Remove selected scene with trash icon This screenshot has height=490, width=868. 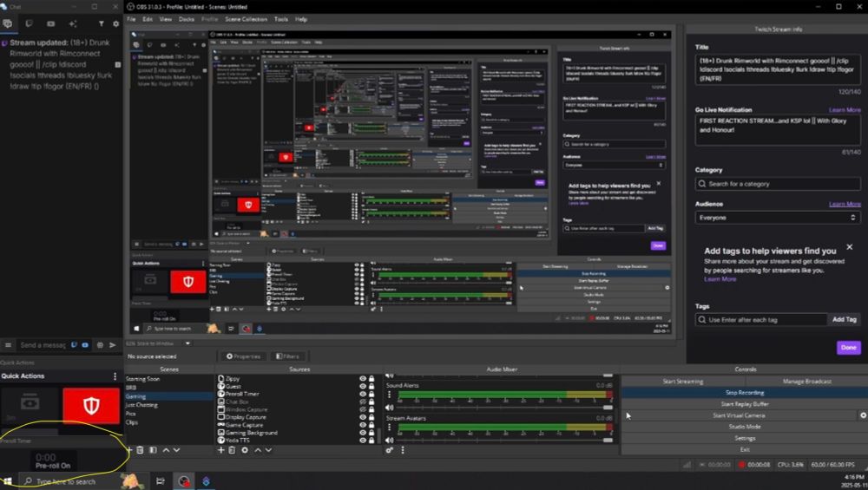140,450
